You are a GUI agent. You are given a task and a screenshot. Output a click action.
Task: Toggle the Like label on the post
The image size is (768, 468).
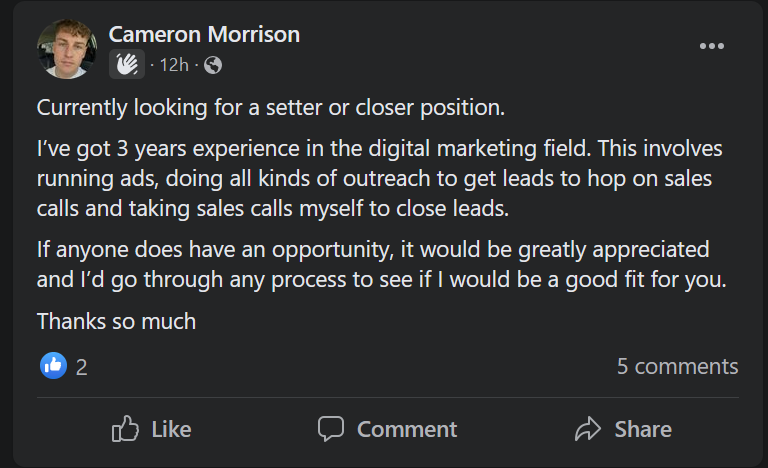(171, 429)
